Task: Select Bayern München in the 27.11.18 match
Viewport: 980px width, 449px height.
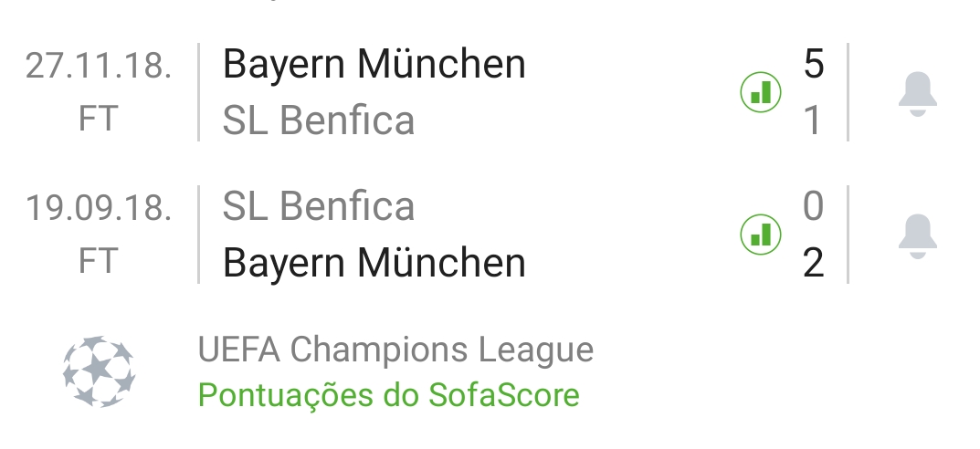Action: [x=374, y=64]
